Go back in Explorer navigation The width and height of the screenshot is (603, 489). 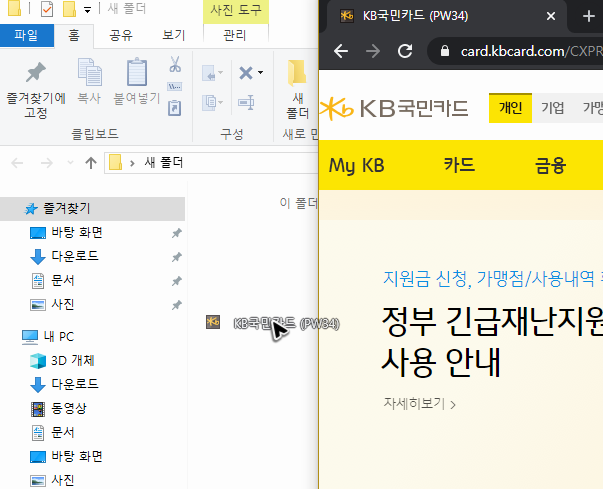click(x=17, y=163)
